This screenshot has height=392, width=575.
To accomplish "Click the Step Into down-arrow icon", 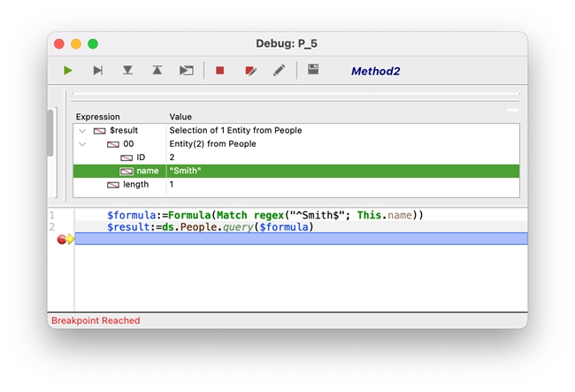I will pyautogui.click(x=127, y=70).
